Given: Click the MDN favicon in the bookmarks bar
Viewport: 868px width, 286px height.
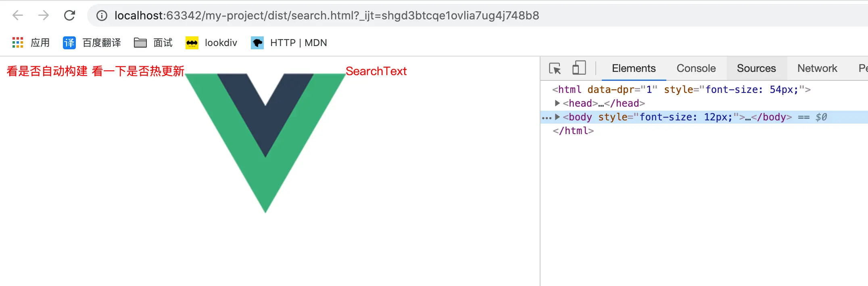Looking at the screenshot, I should 257,42.
